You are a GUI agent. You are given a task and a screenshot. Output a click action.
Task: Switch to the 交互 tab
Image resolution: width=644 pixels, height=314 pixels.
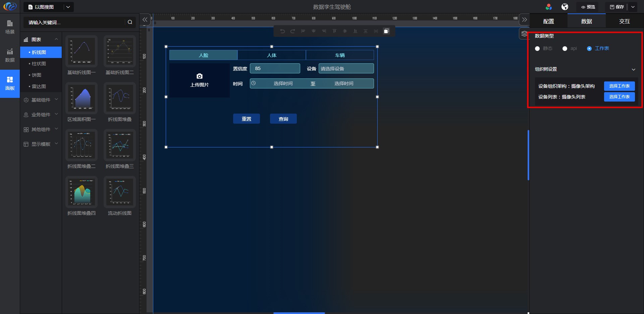coord(624,21)
